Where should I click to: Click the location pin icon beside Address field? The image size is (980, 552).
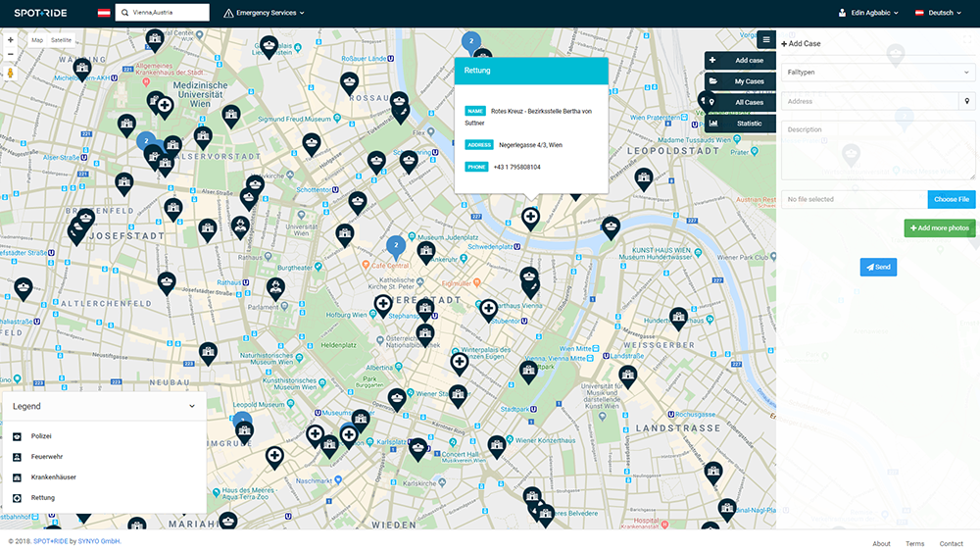(967, 101)
